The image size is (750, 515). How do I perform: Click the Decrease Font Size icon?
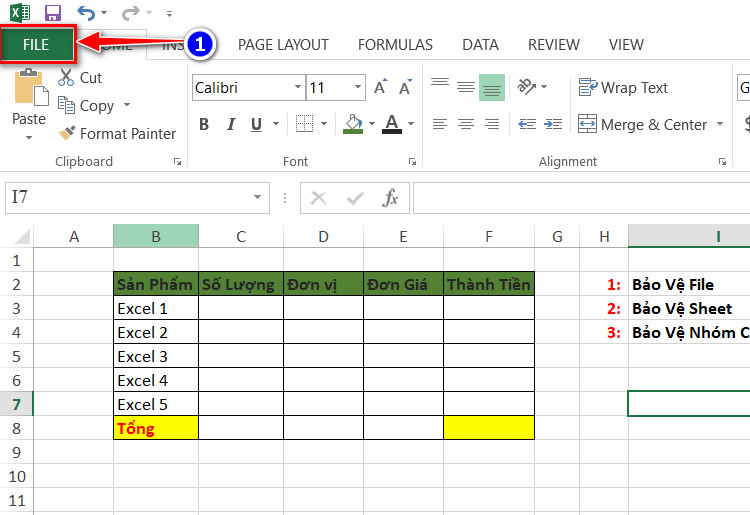(x=406, y=87)
